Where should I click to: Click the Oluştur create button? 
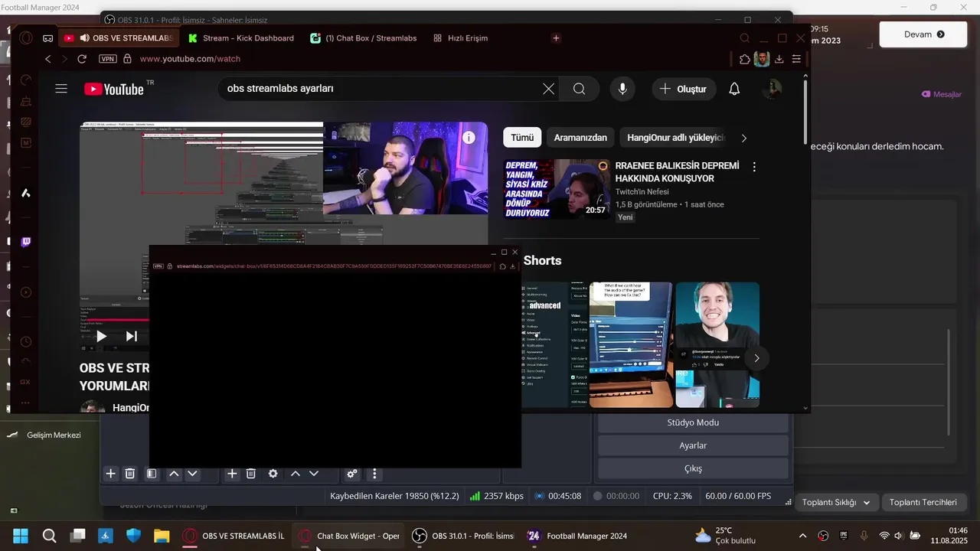(x=684, y=89)
